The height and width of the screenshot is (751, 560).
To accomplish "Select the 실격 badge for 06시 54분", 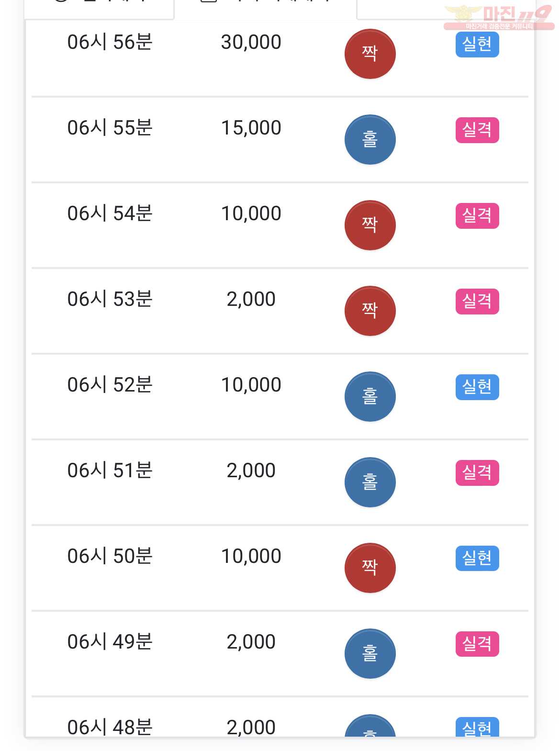I will point(477,216).
